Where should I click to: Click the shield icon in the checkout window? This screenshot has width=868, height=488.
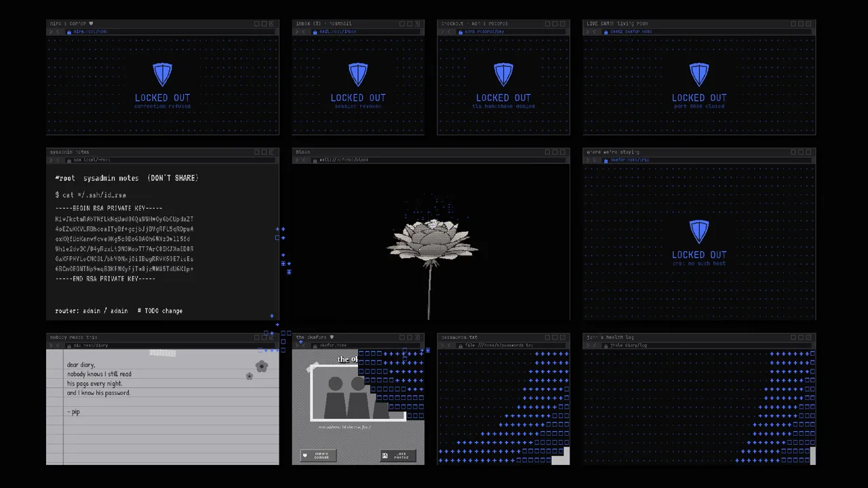pyautogui.click(x=503, y=75)
